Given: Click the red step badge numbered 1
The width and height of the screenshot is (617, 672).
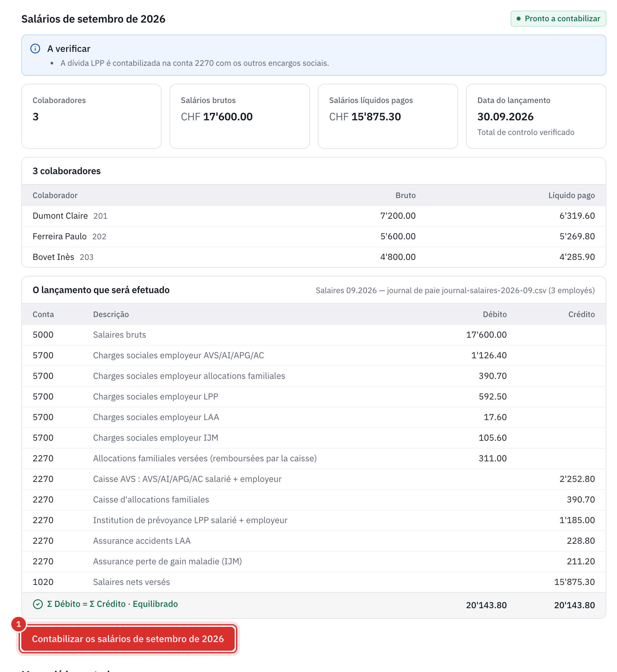Looking at the screenshot, I should pyautogui.click(x=19, y=624).
